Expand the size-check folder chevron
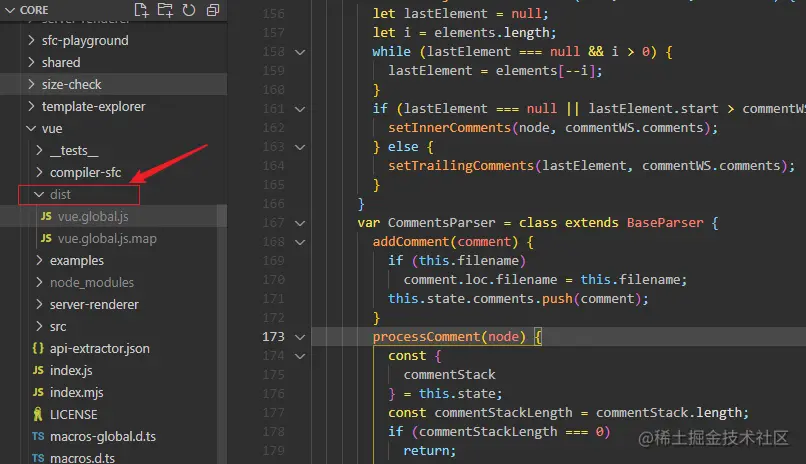The width and height of the screenshot is (806, 464). click(x=31, y=84)
